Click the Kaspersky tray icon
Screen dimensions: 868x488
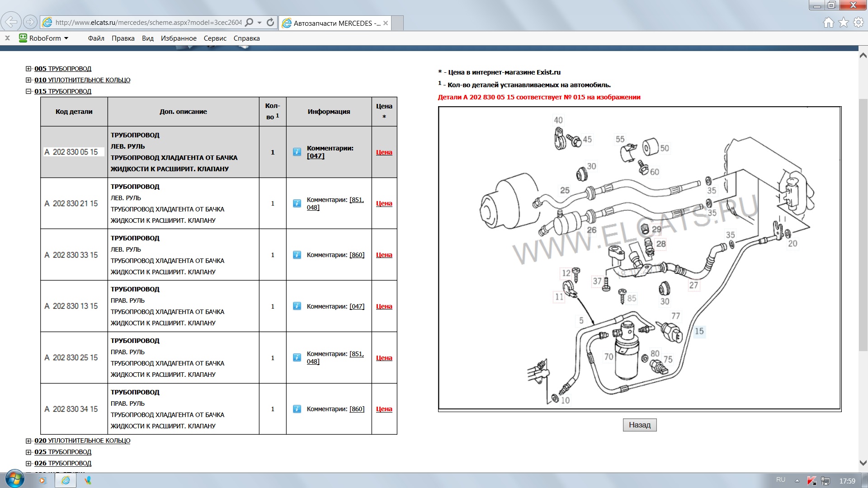click(811, 481)
